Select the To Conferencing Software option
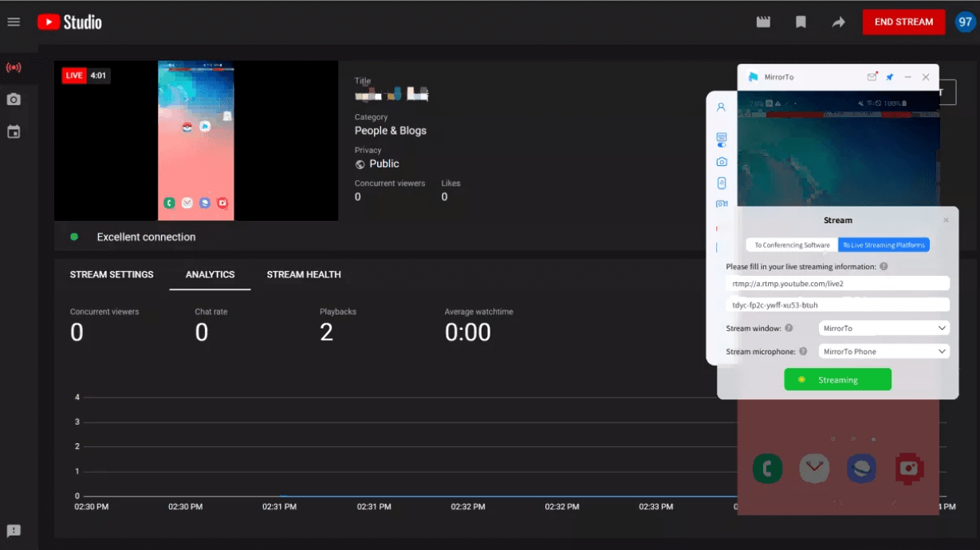Image resolution: width=980 pixels, height=550 pixels. point(792,246)
